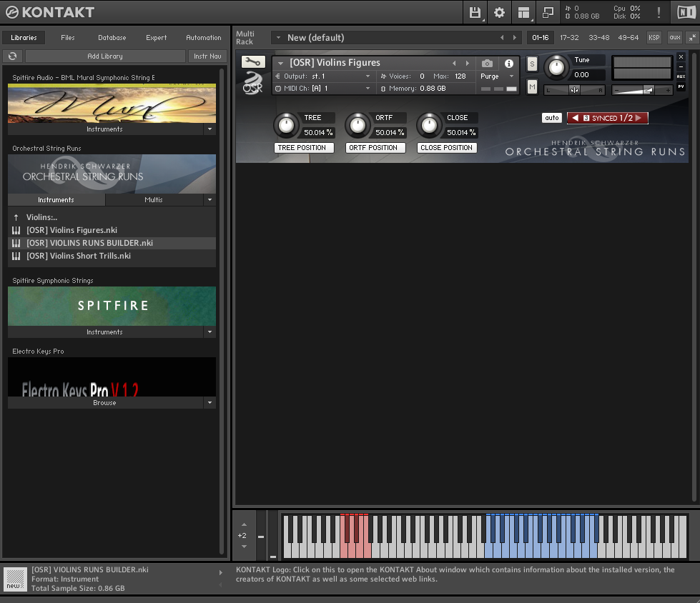Screen dimensions: 700x603
Task: Step tempo sync value down arrow
Action: pos(575,118)
